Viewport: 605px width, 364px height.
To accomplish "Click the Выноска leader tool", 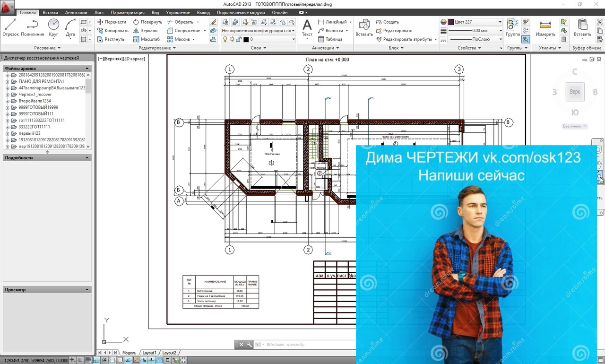I will click(x=331, y=30).
